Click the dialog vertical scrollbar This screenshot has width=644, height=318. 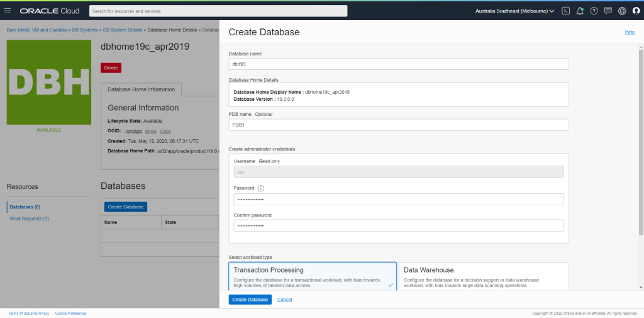pos(641,139)
